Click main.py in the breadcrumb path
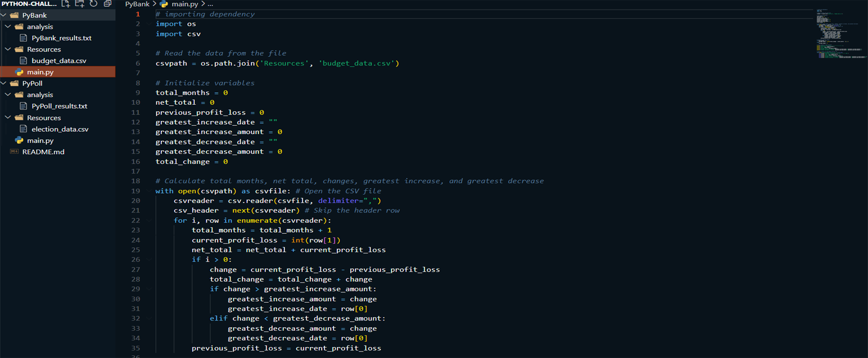 tap(184, 4)
